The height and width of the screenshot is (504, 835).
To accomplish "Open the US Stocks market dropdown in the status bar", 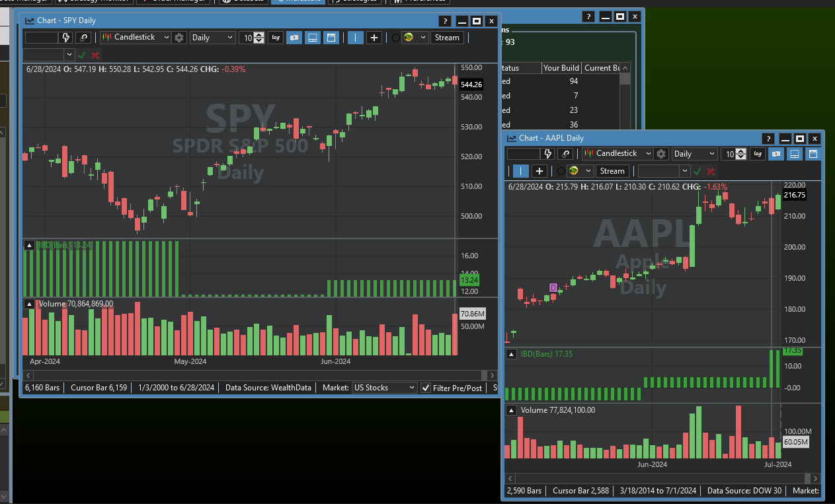I will pyautogui.click(x=385, y=388).
